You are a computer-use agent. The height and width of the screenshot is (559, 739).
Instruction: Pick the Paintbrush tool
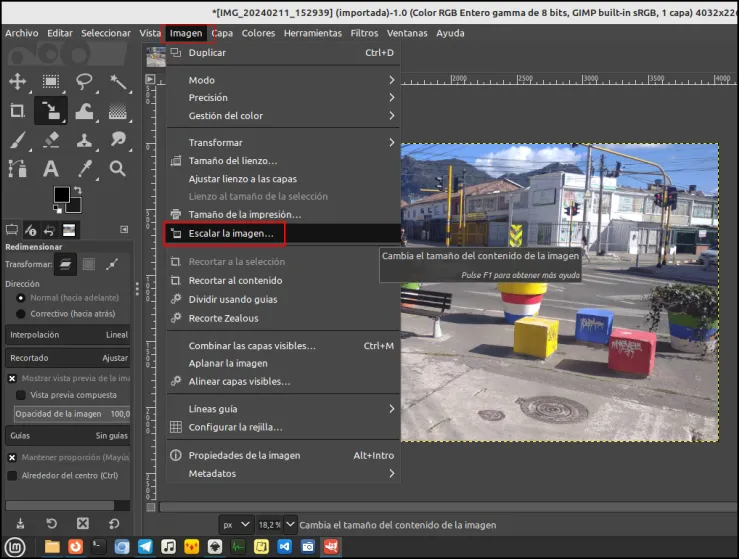click(17, 140)
